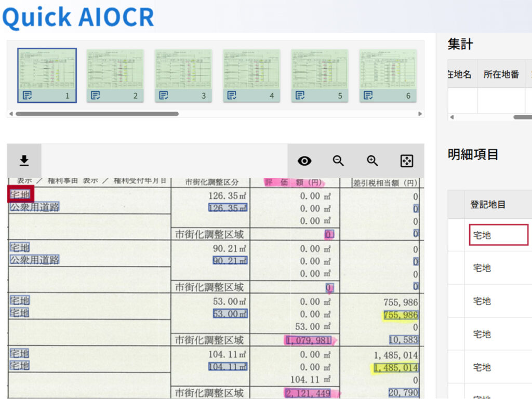Open page 2 thumbnail
This screenshot has height=399, width=532.
(x=115, y=75)
